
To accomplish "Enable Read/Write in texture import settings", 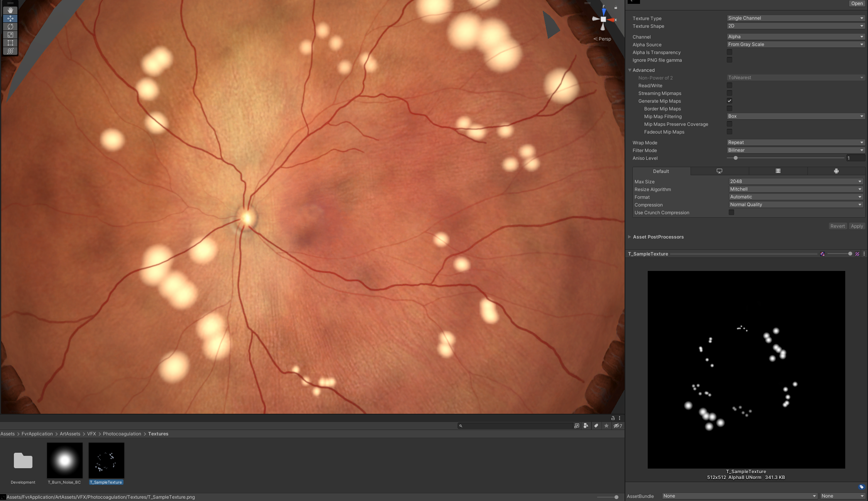I will 729,85.
